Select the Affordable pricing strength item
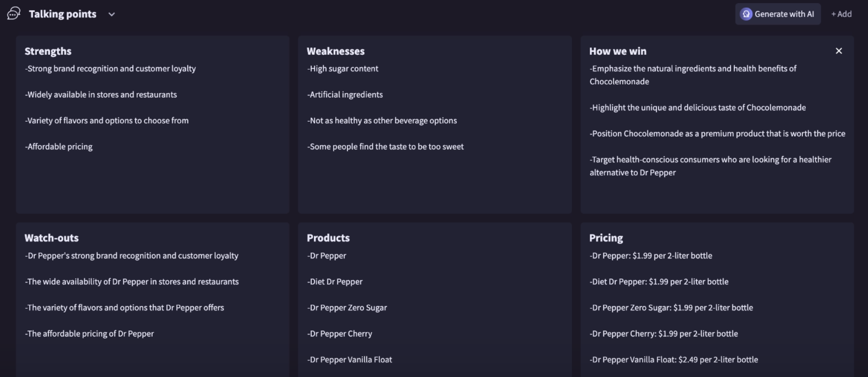This screenshot has height=377, width=868. 58,147
